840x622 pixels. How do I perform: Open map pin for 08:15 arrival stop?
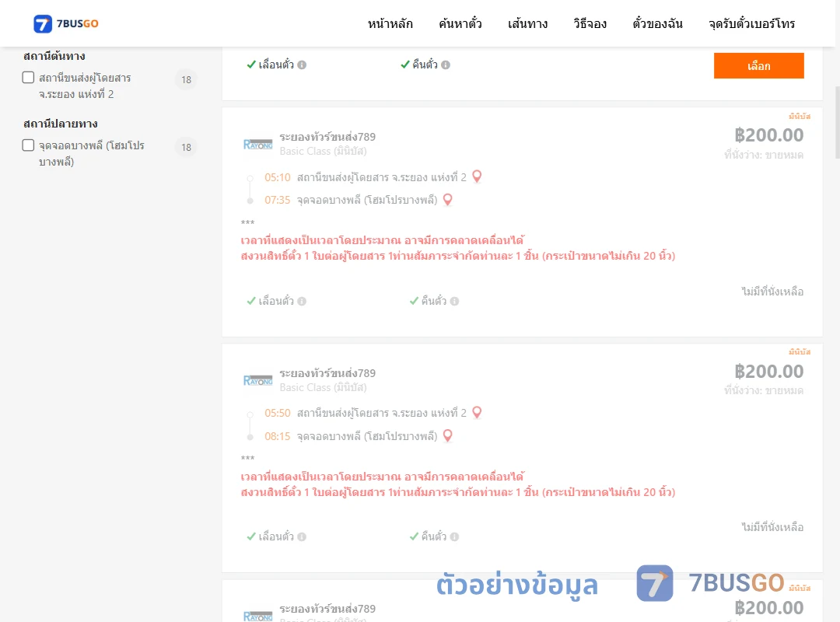(x=448, y=435)
